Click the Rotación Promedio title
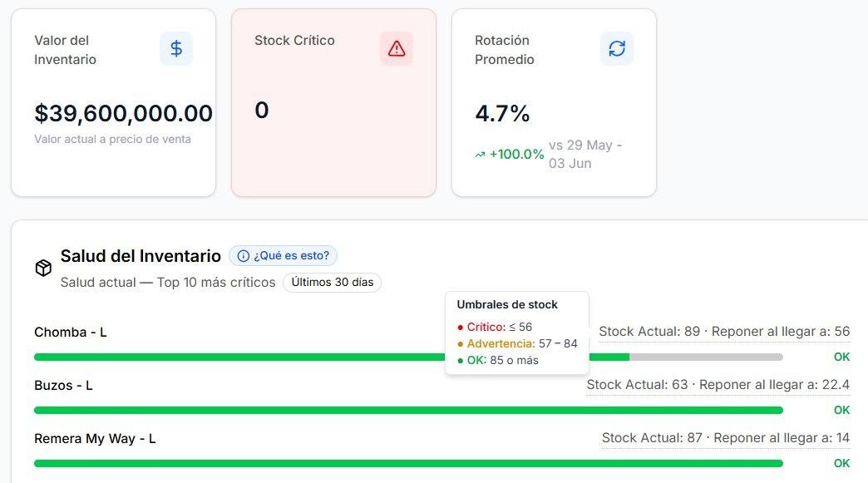The height and width of the screenshot is (483, 868). coord(505,50)
